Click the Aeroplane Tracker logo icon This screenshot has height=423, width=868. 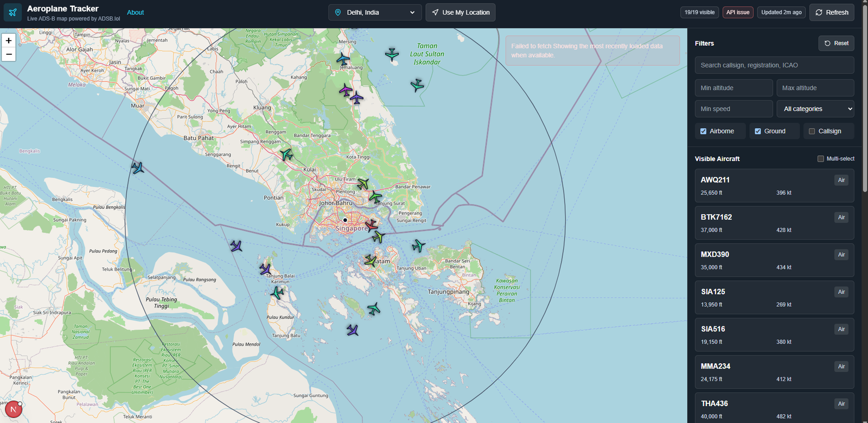(12, 12)
